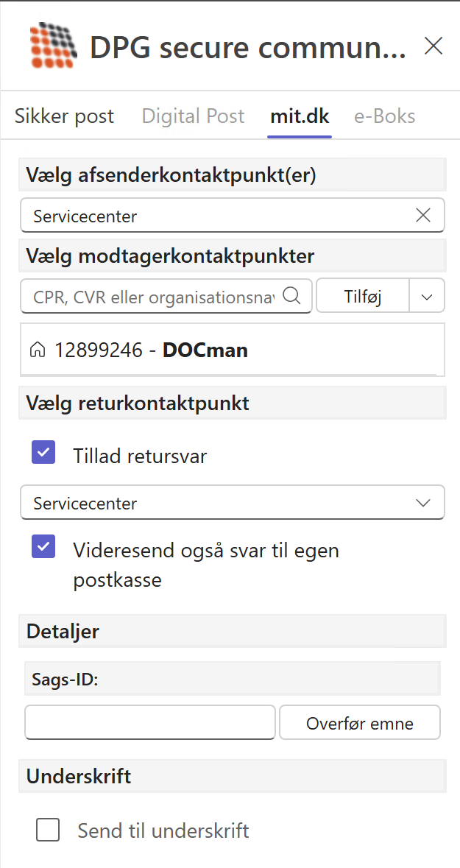Select the 12899246 - DOCman recipient entry
Image resolution: width=460 pixels, height=868 pixels.
pos(151,350)
